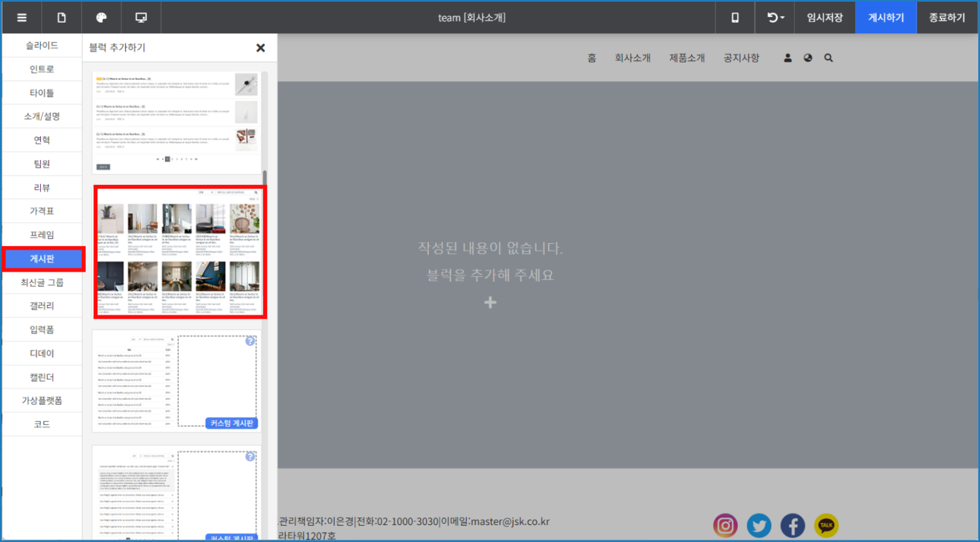Click the search magnifier icon
This screenshot has height=542, width=980.
tap(828, 58)
